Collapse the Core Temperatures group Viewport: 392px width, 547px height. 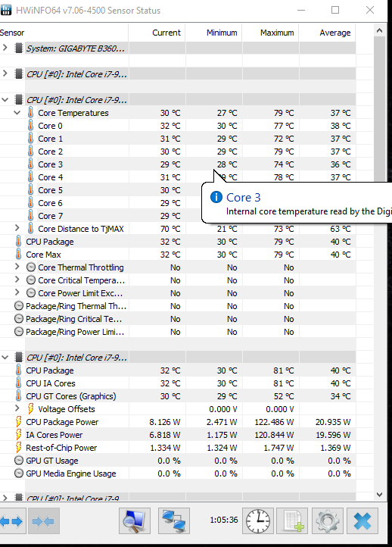(x=17, y=113)
